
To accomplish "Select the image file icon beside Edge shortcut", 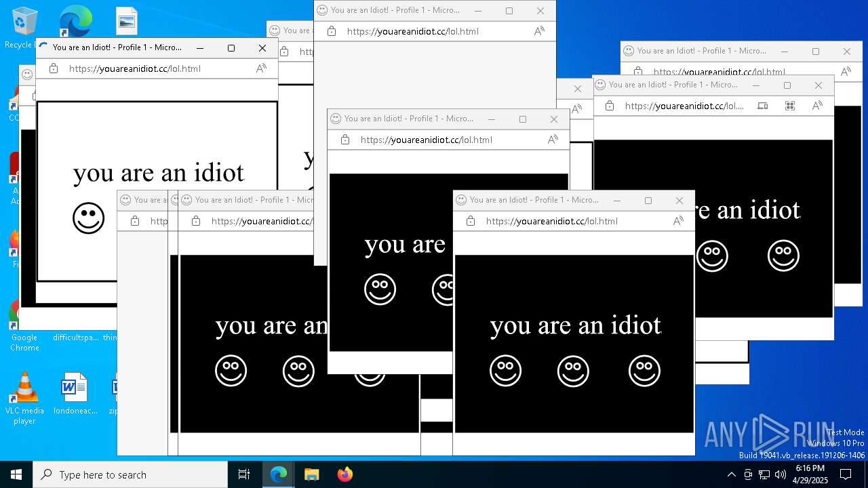I will (x=127, y=22).
